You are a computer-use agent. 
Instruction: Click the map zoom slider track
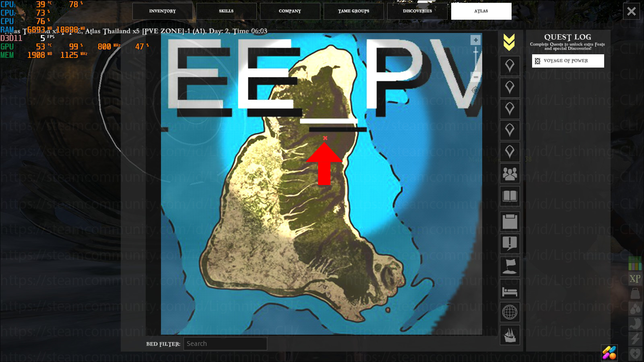click(x=475, y=58)
